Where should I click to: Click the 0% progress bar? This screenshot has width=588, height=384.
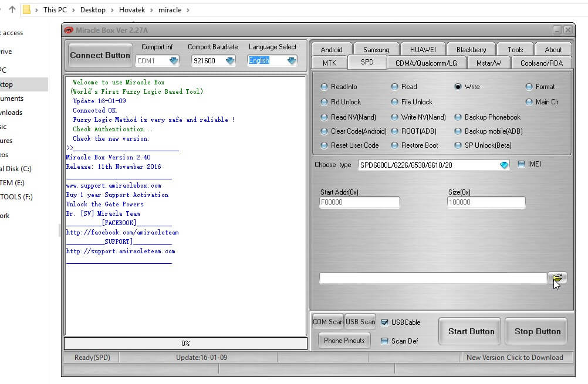(185, 343)
